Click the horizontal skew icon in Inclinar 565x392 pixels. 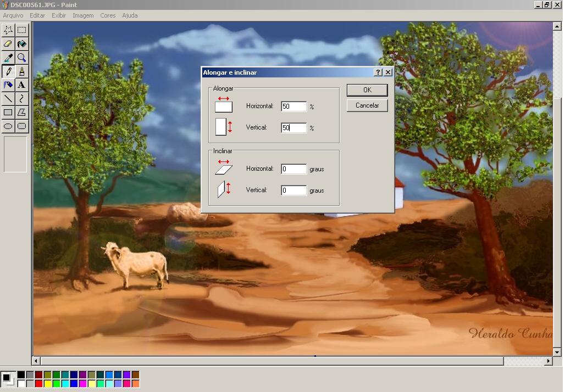click(223, 167)
